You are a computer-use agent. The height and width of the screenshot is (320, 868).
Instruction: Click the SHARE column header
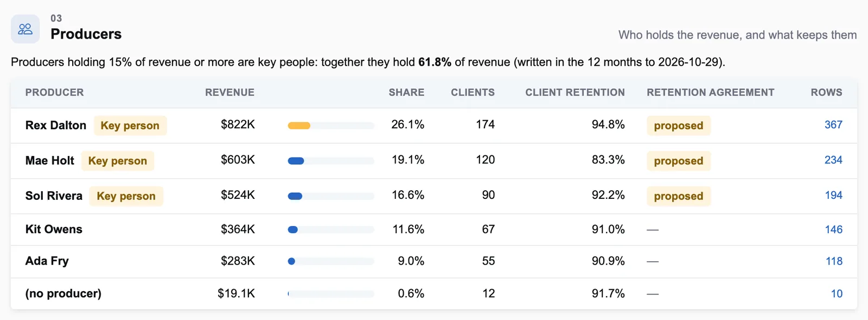(406, 92)
